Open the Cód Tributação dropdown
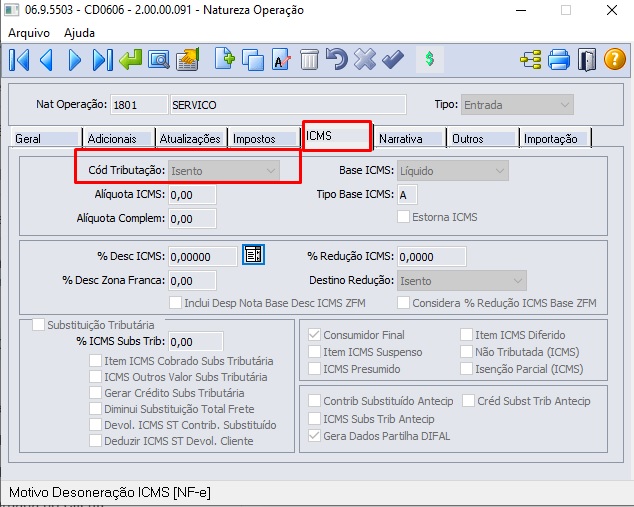 click(x=224, y=171)
